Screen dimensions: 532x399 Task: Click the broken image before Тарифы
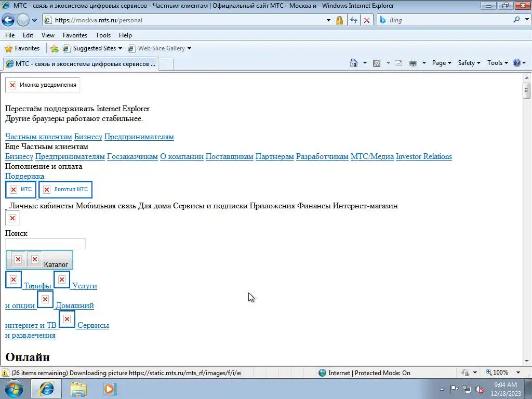point(14,280)
